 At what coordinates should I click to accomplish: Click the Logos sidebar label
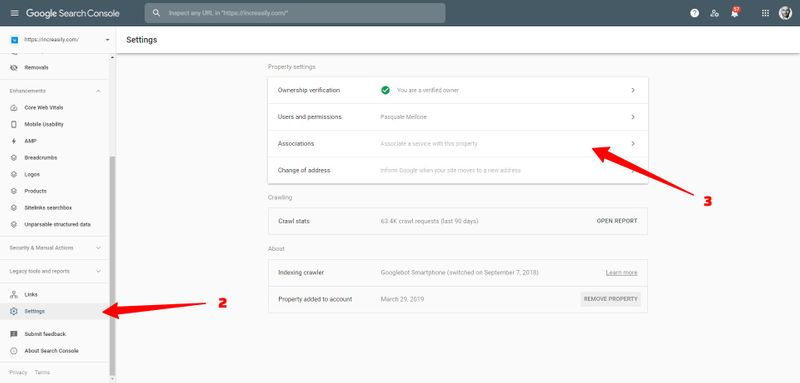[32, 174]
